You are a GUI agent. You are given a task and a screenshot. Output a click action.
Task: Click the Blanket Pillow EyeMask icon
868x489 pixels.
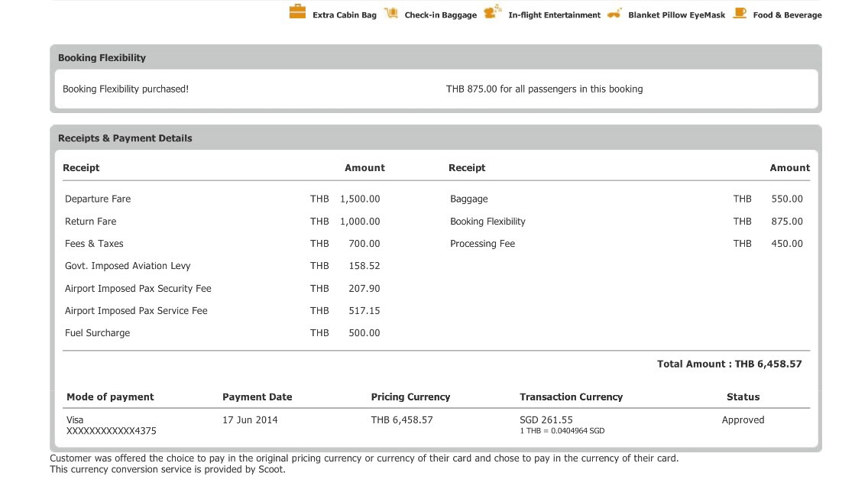[614, 14]
